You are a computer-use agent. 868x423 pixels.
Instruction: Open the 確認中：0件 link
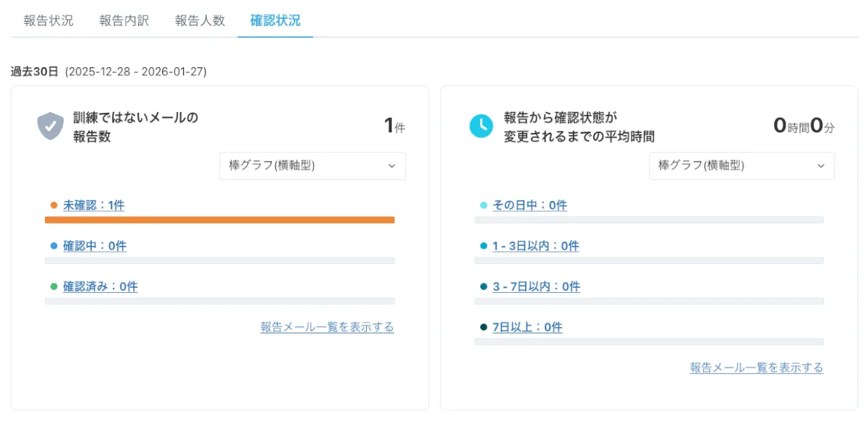point(95,246)
